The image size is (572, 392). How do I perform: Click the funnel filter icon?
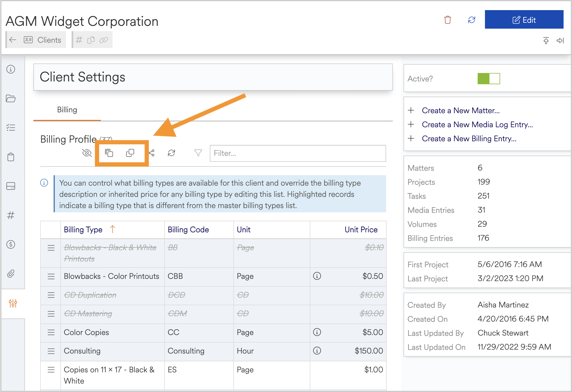(x=198, y=153)
